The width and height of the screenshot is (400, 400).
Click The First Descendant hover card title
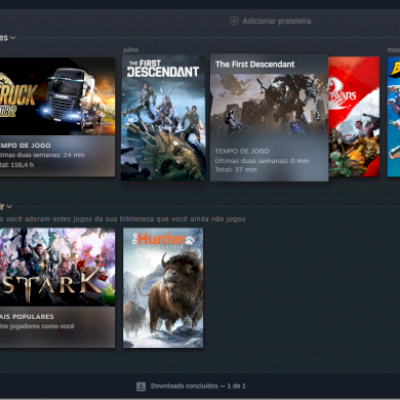255,64
